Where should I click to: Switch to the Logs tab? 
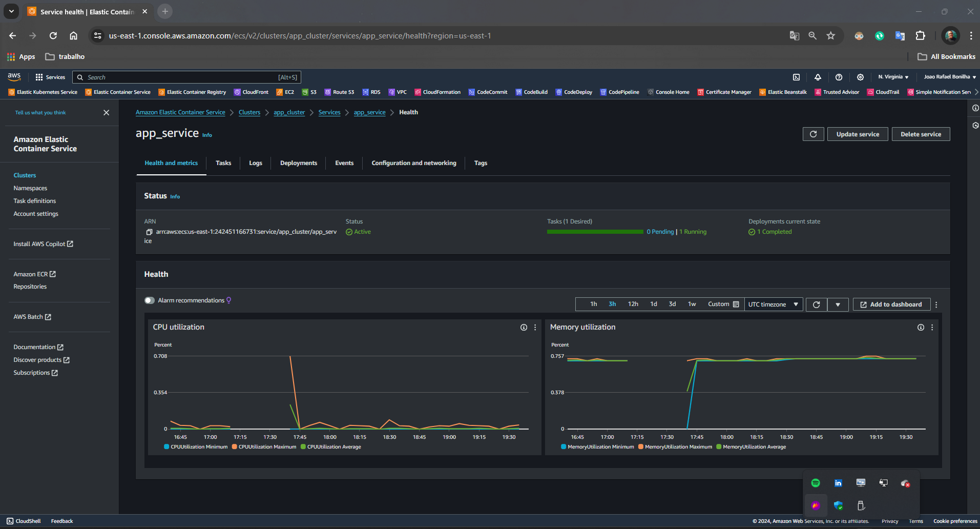point(256,163)
